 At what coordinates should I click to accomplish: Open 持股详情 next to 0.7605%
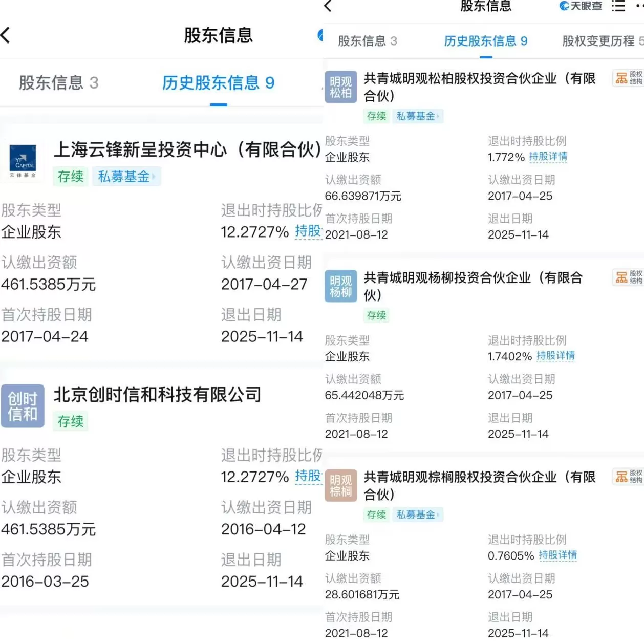tap(559, 556)
